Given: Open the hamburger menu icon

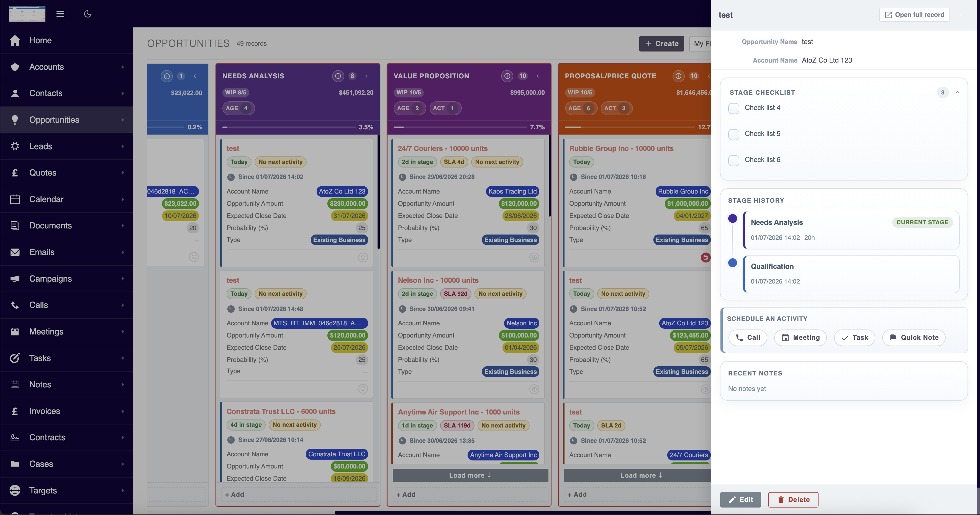Looking at the screenshot, I should click(x=60, y=14).
